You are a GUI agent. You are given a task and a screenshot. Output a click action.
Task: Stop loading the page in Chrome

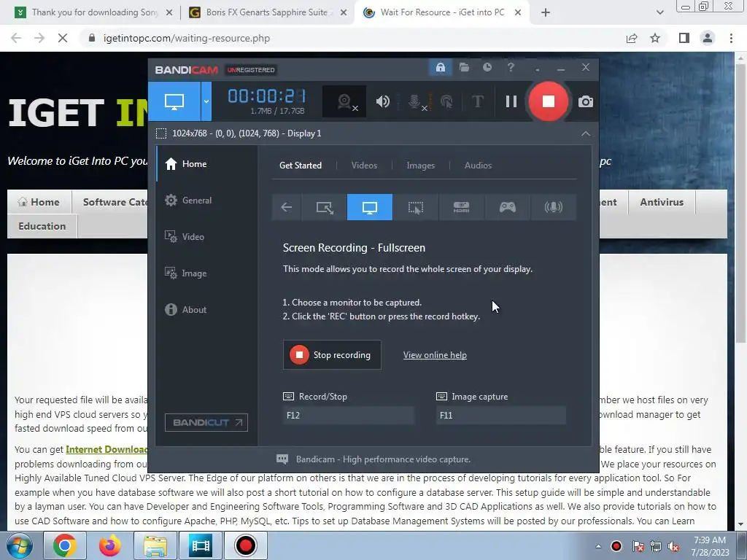click(x=63, y=38)
